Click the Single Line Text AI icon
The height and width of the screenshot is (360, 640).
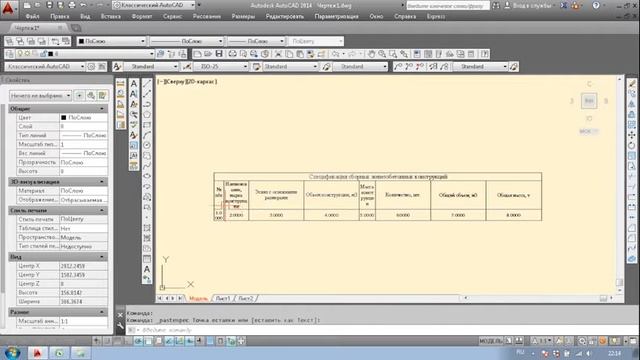[x=133, y=94]
